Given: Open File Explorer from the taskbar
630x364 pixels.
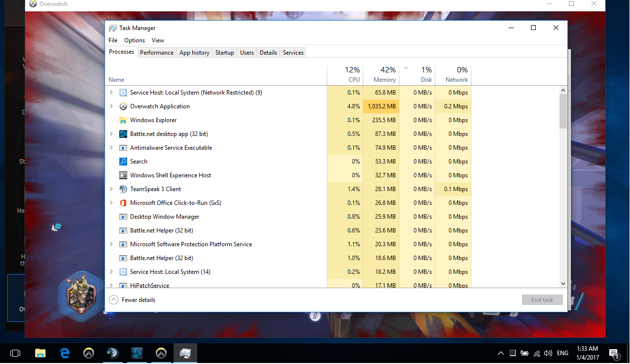Looking at the screenshot, I should 40,353.
